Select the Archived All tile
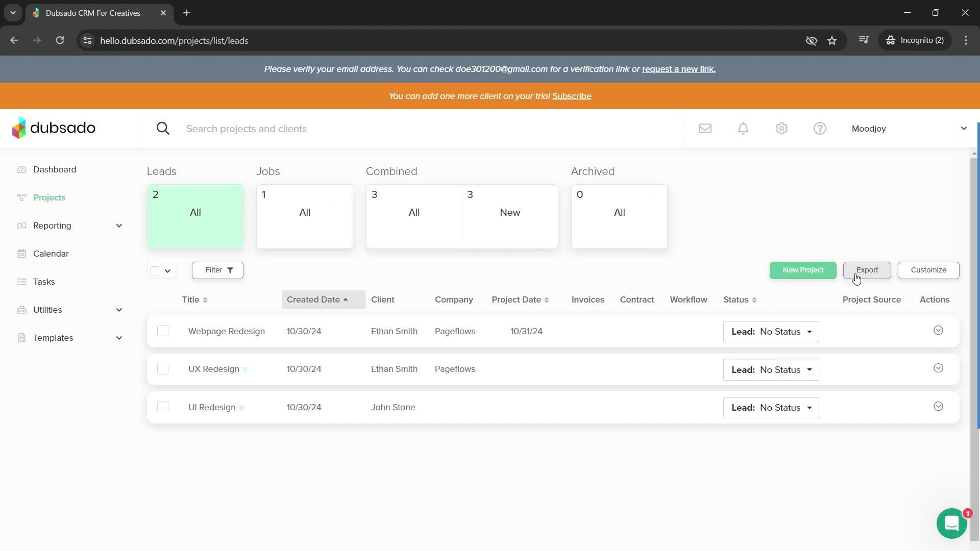 (x=619, y=216)
